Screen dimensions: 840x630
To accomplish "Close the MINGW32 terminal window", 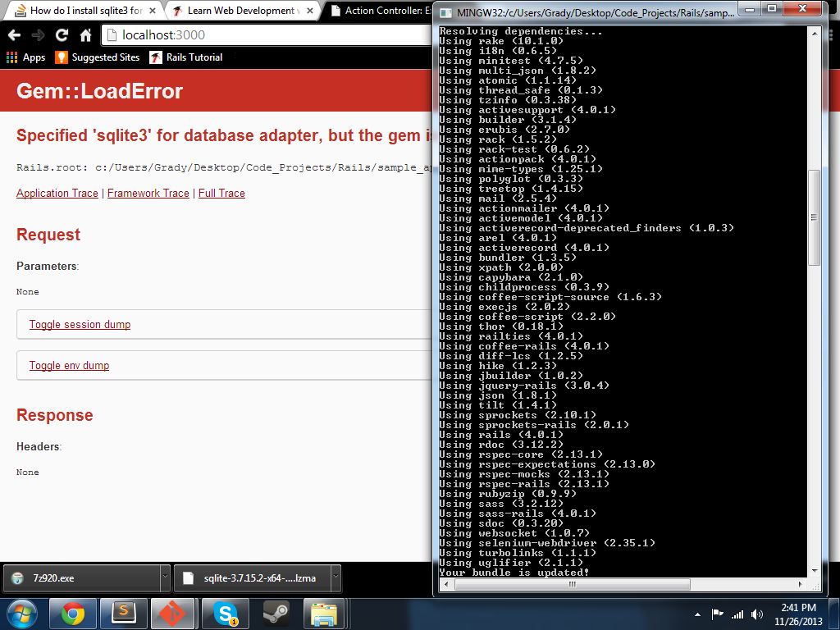I will click(802, 8).
